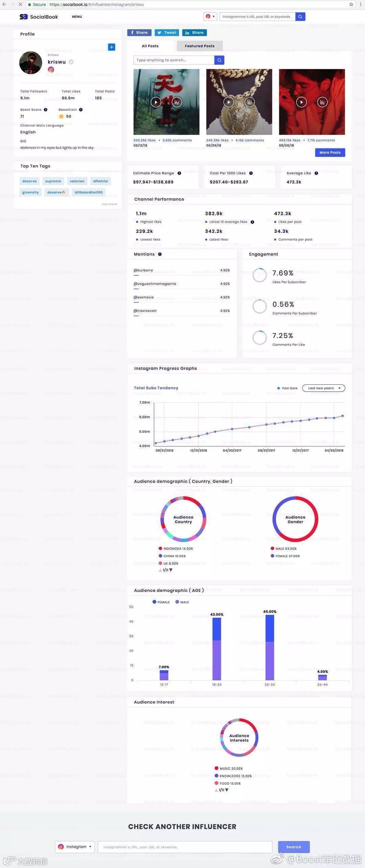The height and width of the screenshot is (868, 365).
Task: Click the Audience Gender donut chart
Action: (295, 519)
